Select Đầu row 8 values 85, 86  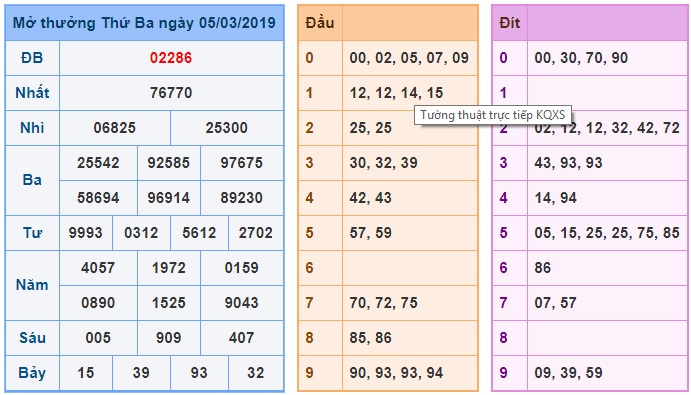click(371, 338)
